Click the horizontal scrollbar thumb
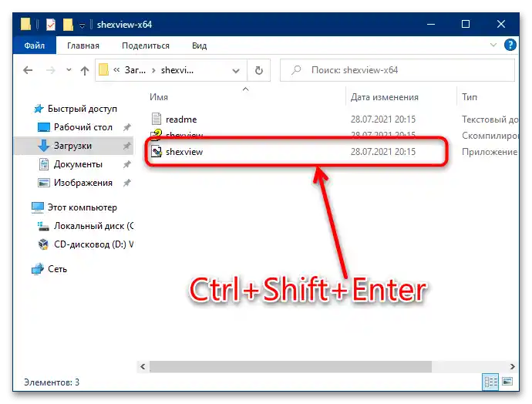Viewport: 532px width, 404px height. point(291,366)
